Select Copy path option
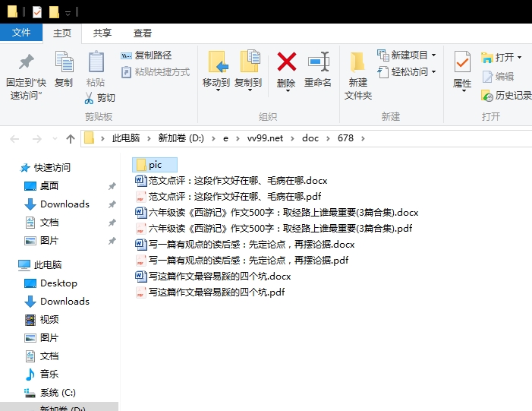532x411 pixels. (146, 55)
